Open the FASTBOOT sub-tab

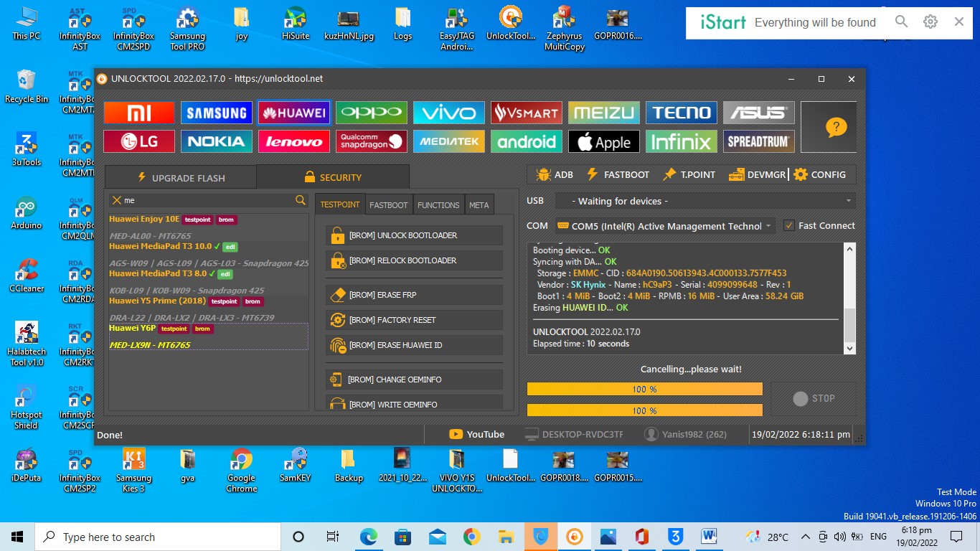pos(389,204)
